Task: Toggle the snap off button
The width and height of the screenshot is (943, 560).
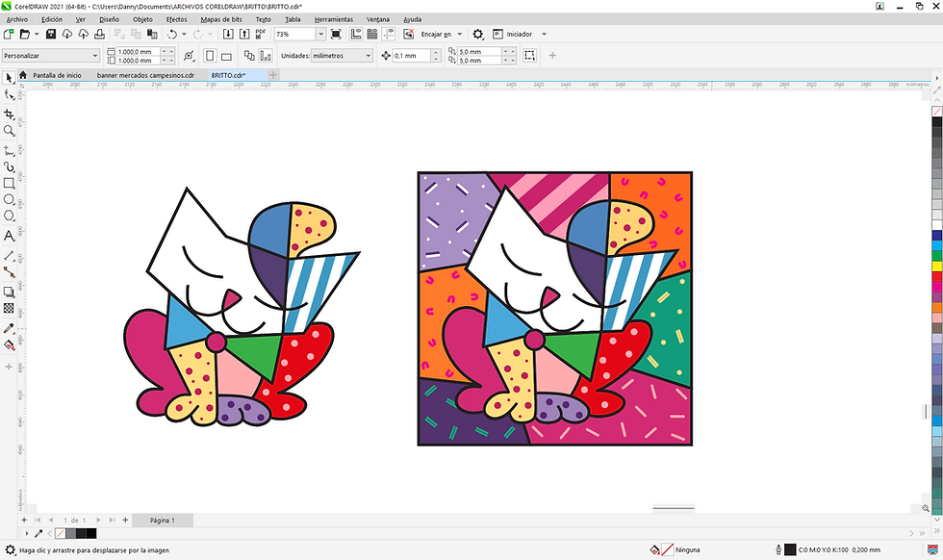Action: pyautogui.click(x=409, y=35)
